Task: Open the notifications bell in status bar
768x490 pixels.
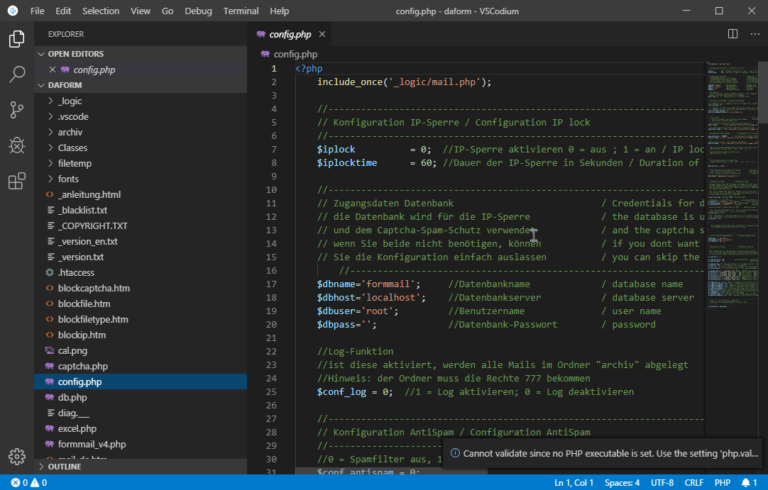Action: click(749, 483)
